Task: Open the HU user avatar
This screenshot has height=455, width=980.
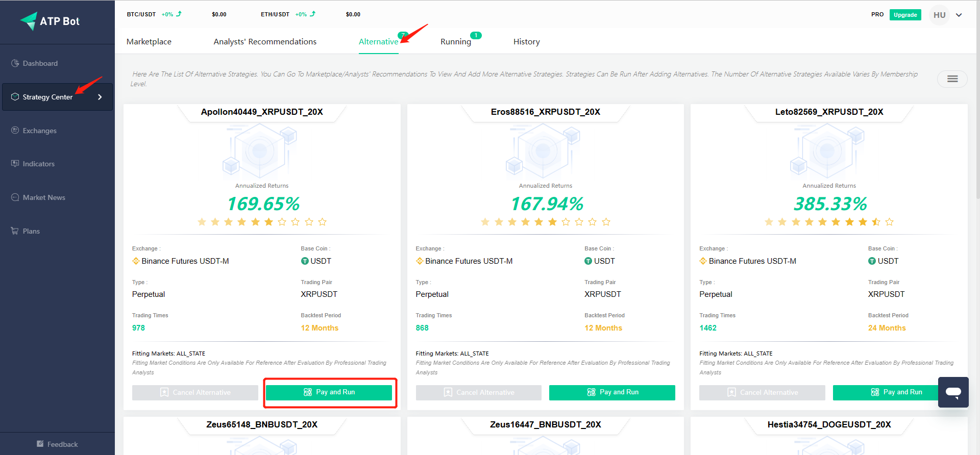Action: [x=940, y=15]
